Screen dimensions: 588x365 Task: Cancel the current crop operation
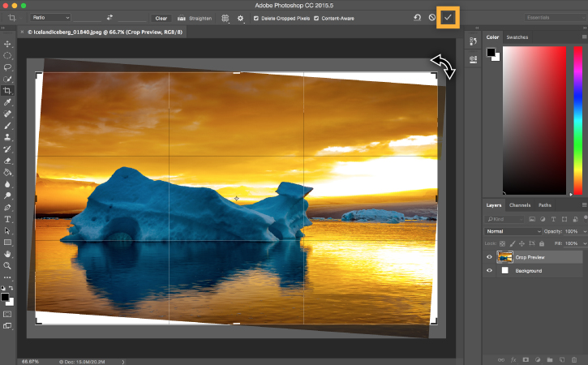[x=432, y=17]
